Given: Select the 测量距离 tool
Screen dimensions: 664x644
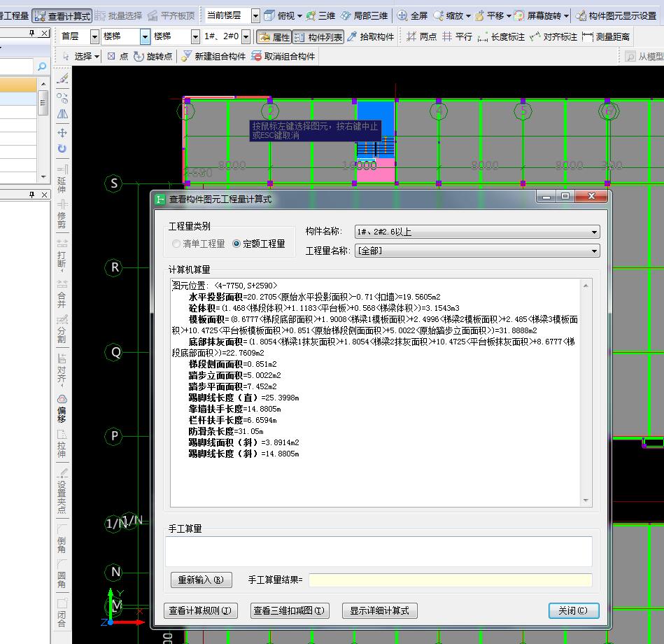Looking at the screenshot, I should 606,37.
